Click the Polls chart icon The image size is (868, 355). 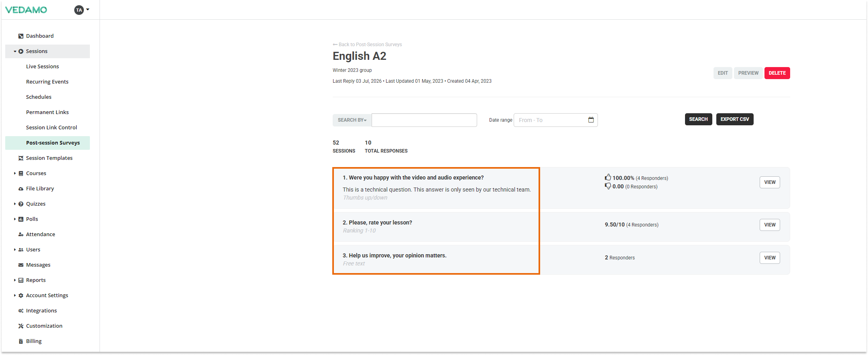click(x=21, y=219)
